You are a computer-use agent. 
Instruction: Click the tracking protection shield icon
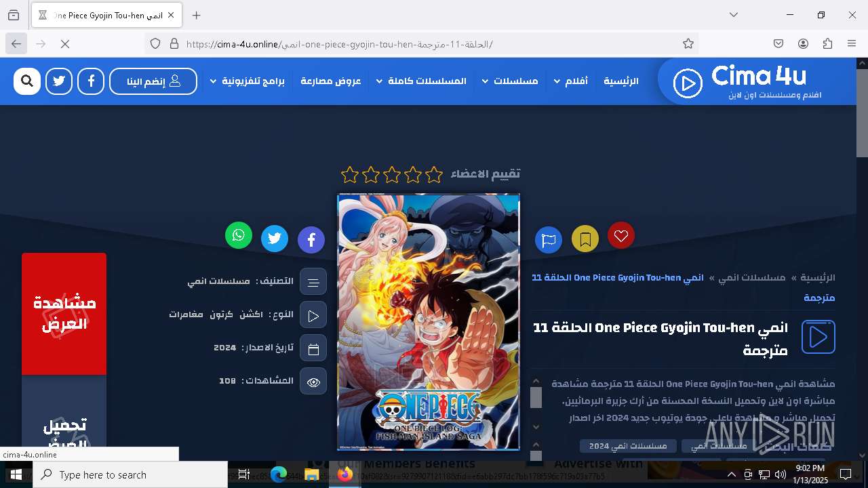[155, 44]
